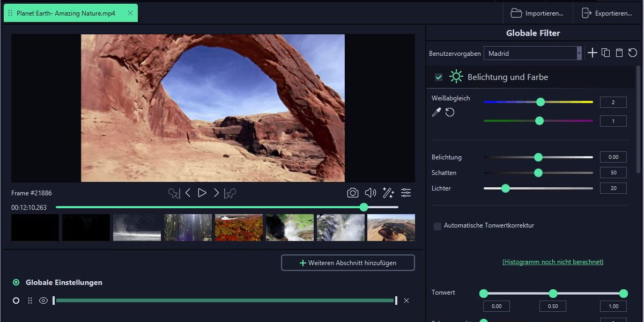
Task: Step back one frame arrow
Action: point(188,193)
